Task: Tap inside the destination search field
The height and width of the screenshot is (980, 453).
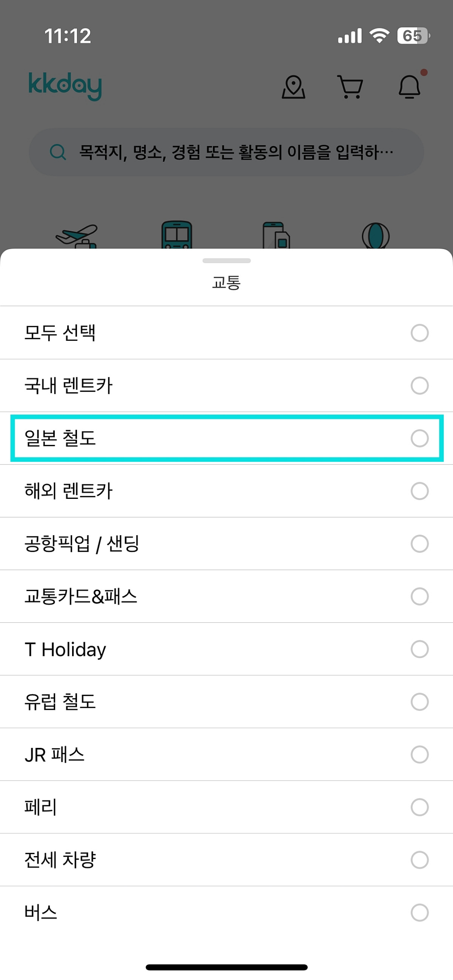Action: 226,152
